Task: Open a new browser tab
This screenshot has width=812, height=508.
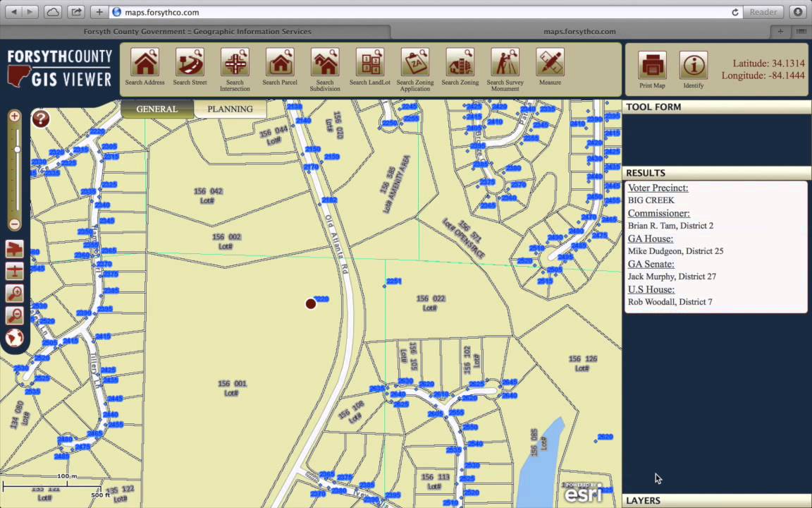Action: [780, 32]
